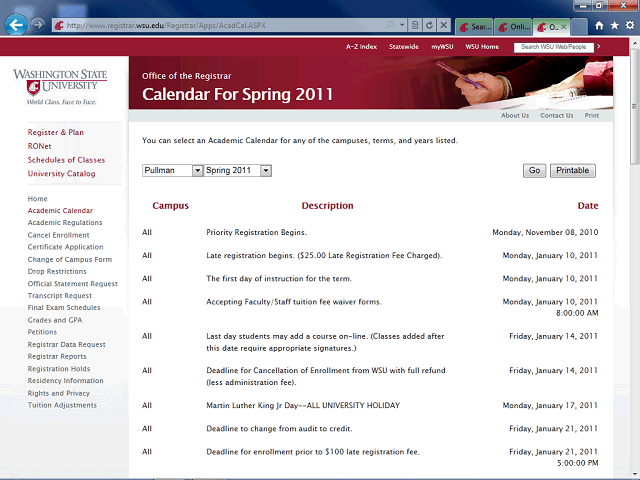Open Schedules of Classes in sidebar
Viewport: 640px width, 480px height.
coord(66,160)
